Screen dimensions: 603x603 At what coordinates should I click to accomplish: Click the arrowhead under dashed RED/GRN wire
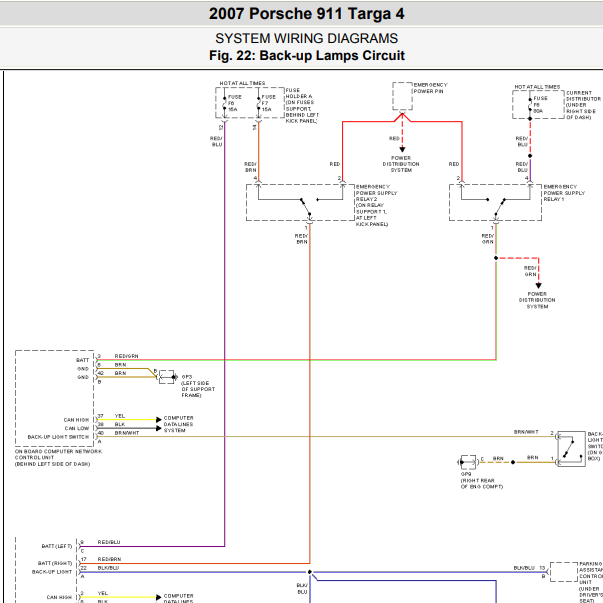click(x=538, y=286)
